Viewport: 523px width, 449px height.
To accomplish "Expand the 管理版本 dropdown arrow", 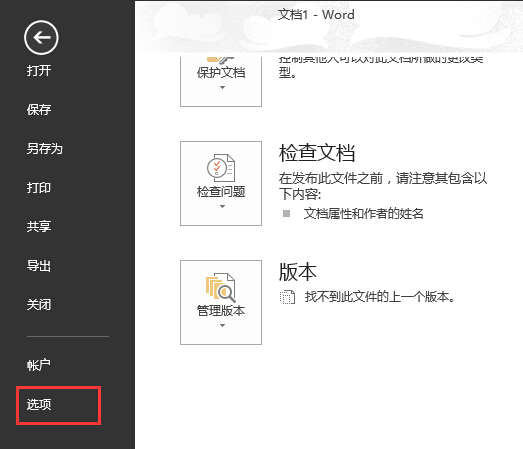I will click(222, 326).
